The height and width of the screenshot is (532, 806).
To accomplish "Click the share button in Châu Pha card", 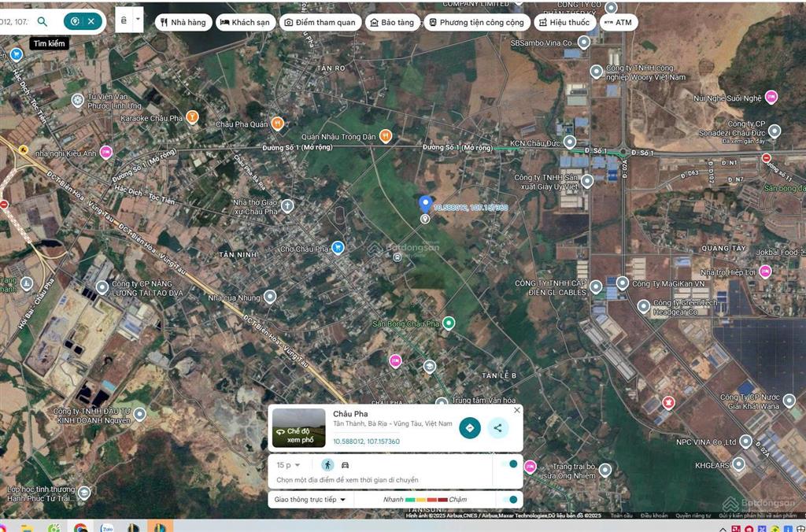I will [x=497, y=427].
